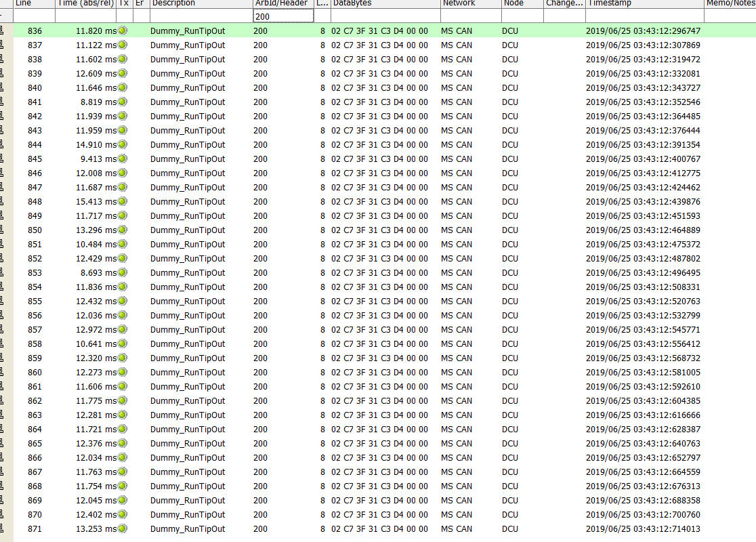Click the row icon left of line 870
The height and width of the screenshot is (542, 756).
click(2, 514)
